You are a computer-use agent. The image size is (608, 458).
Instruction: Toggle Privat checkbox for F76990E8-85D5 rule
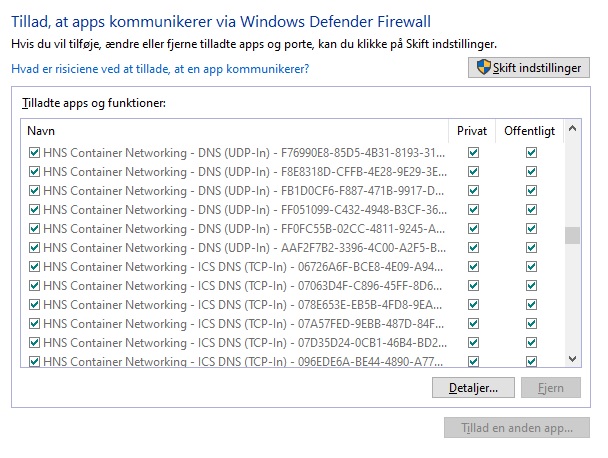click(473, 152)
